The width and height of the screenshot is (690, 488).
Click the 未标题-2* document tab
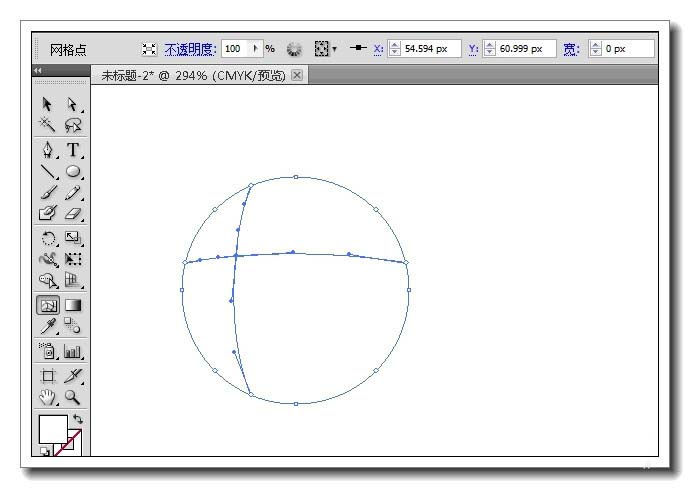tap(193, 76)
